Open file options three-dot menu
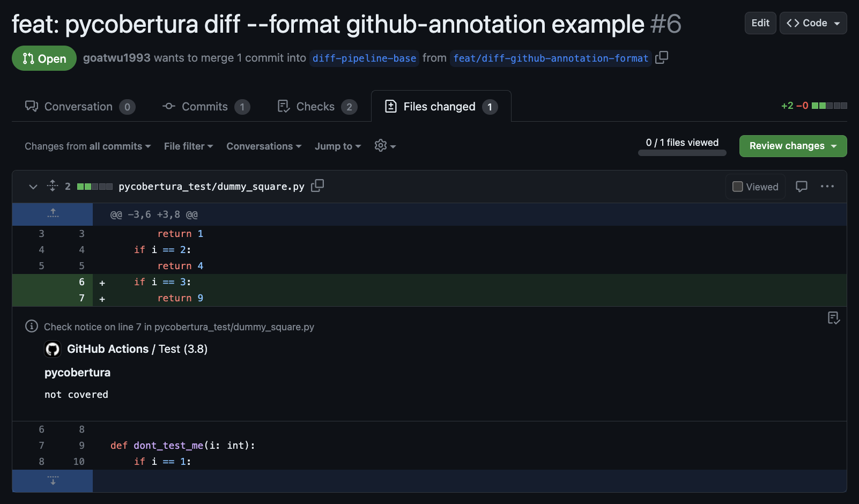Screen dimensions: 859x504 827,186
